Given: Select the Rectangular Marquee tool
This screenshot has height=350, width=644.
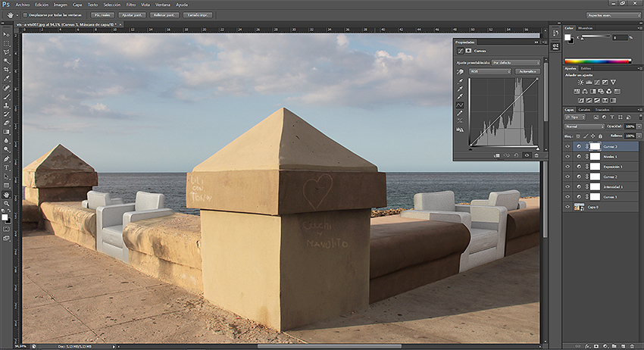Looking at the screenshot, I should 7,42.
